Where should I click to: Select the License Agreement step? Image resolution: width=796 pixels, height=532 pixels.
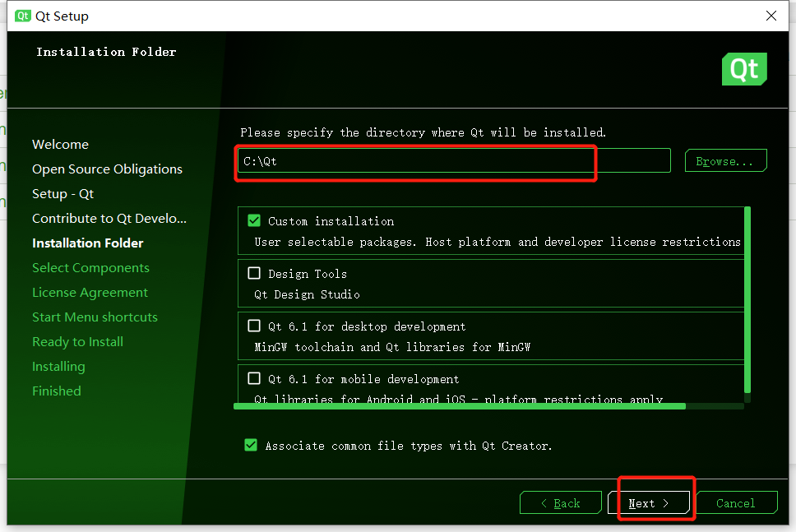click(x=90, y=293)
